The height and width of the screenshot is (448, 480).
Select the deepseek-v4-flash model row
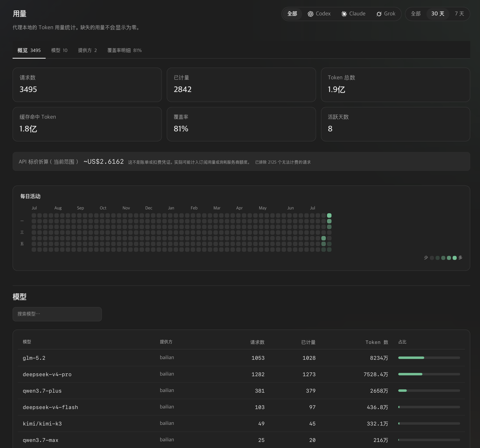coord(241,407)
